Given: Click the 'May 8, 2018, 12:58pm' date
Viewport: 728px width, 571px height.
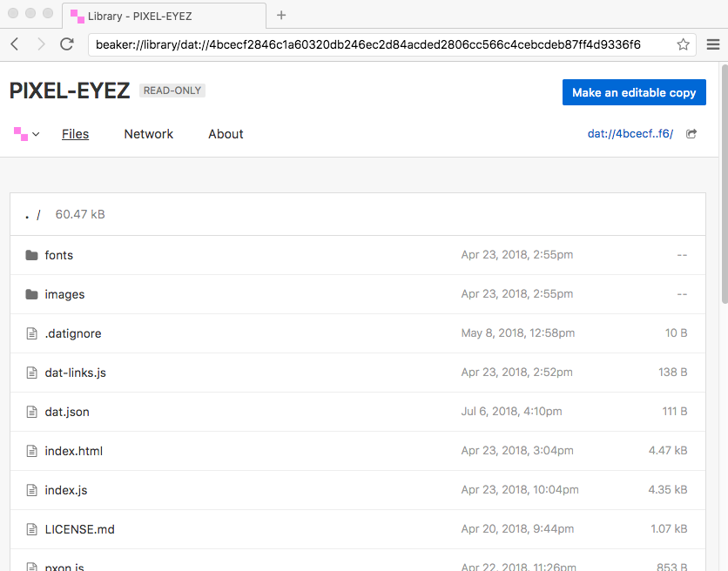Looking at the screenshot, I should tap(517, 333).
